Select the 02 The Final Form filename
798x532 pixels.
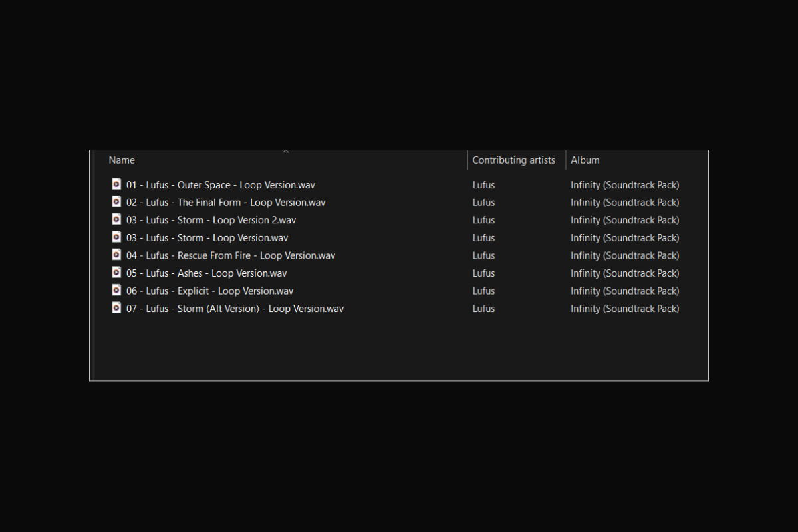[225, 203]
